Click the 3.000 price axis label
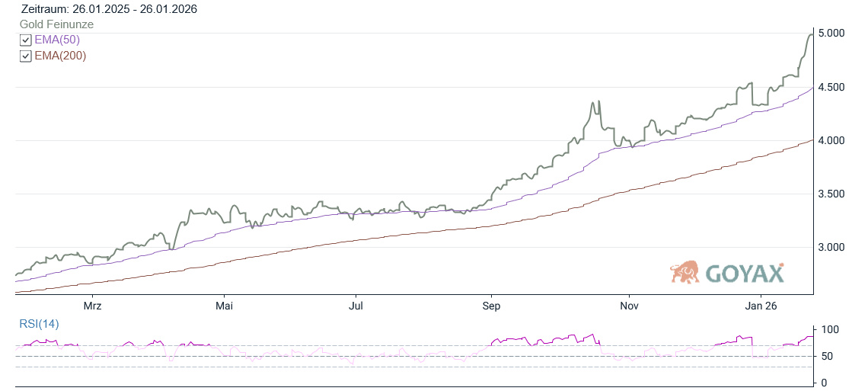This screenshot has width=868, height=391. tap(831, 248)
